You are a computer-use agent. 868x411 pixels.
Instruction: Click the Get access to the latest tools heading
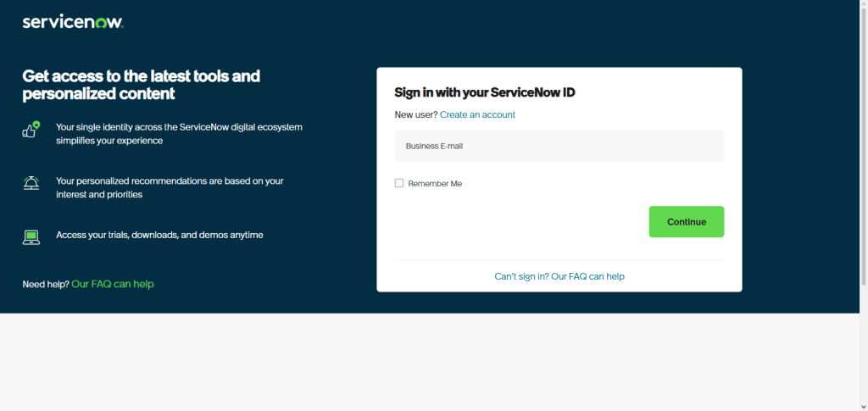[x=142, y=85]
